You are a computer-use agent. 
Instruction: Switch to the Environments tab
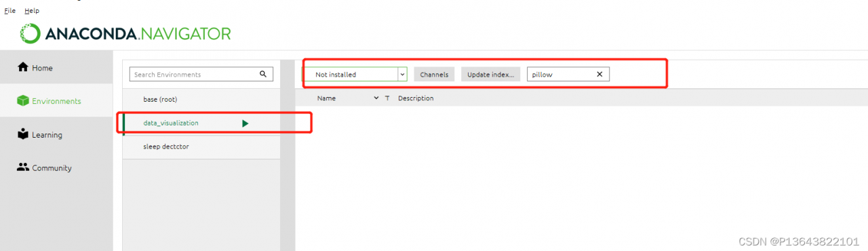pyautogui.click(x=56, y=101)
